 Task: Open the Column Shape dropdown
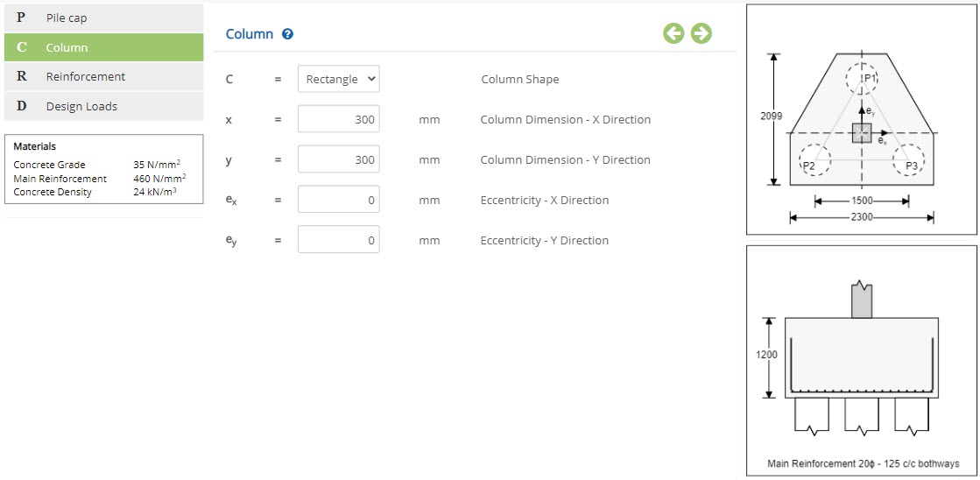click(x=339, y=79)
